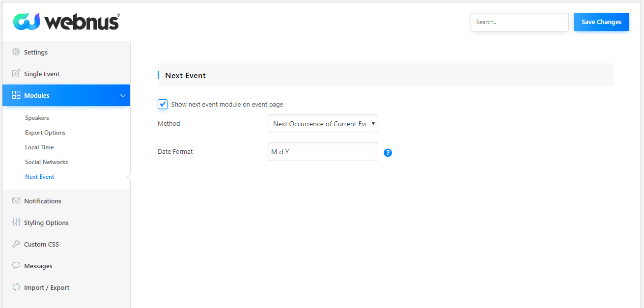644x308 pixels.
Task: Uncheck 'Show next event module on event page'
Action: point(163,104)
